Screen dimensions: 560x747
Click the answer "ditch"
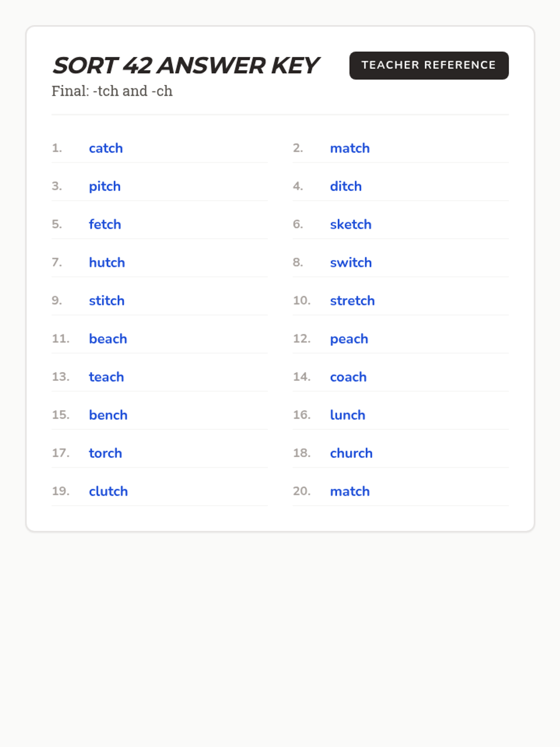(345, 187)
